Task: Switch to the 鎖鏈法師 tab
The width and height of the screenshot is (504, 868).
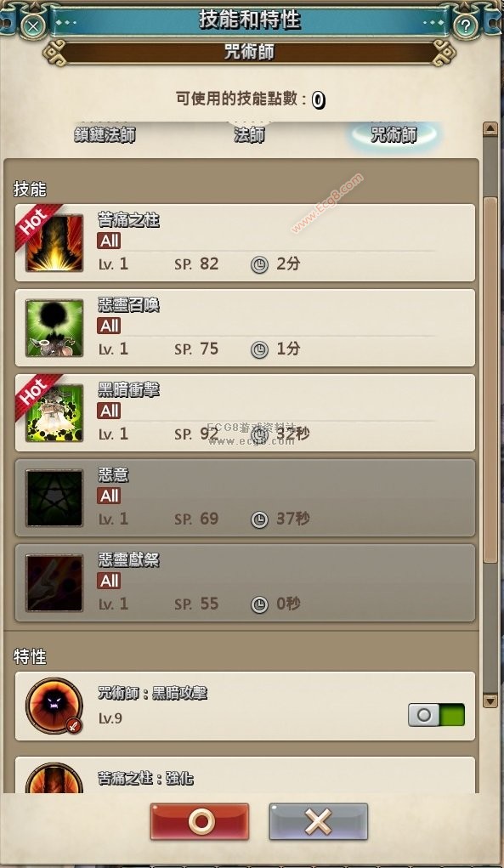Action: click(105, 134)
